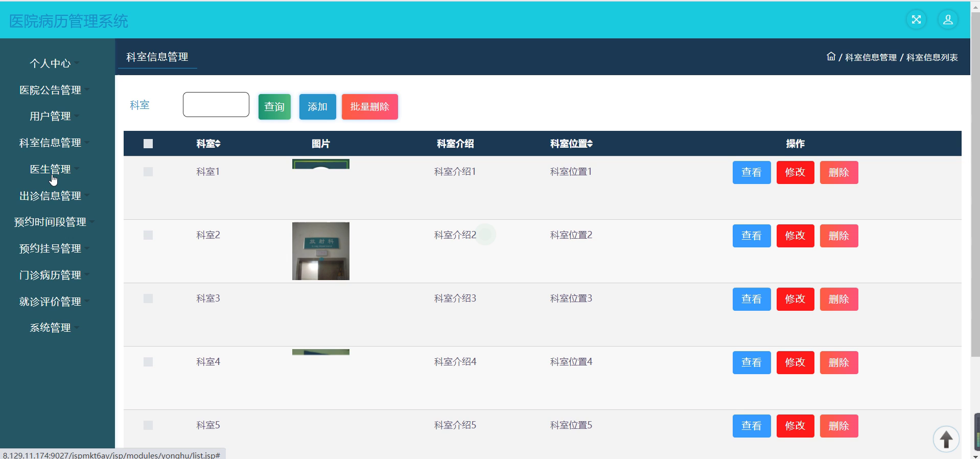Open the 科室2 radiology door thumbnail
Image resolution: width=980 pixels, height=459 pixels.
[321, 251]
